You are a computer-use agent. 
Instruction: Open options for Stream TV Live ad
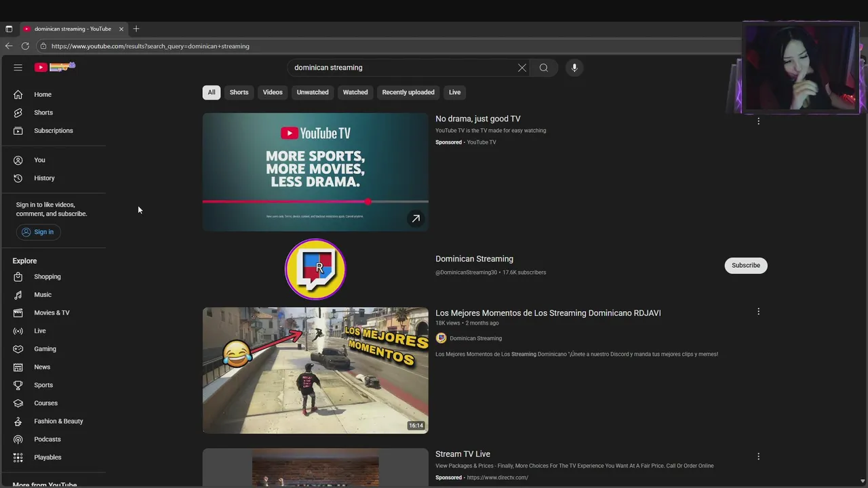pos(758,456)
